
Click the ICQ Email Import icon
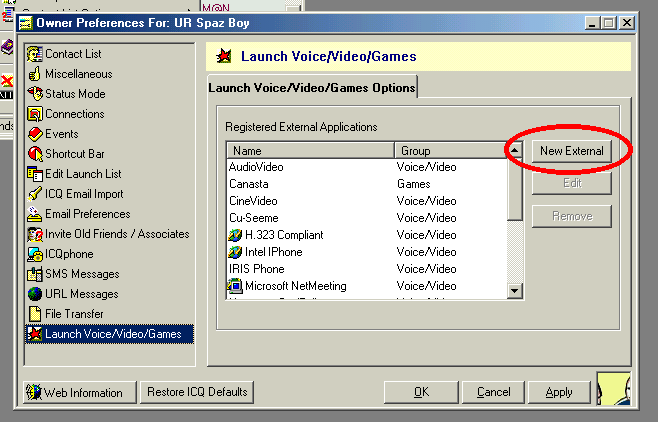(34, 194)
